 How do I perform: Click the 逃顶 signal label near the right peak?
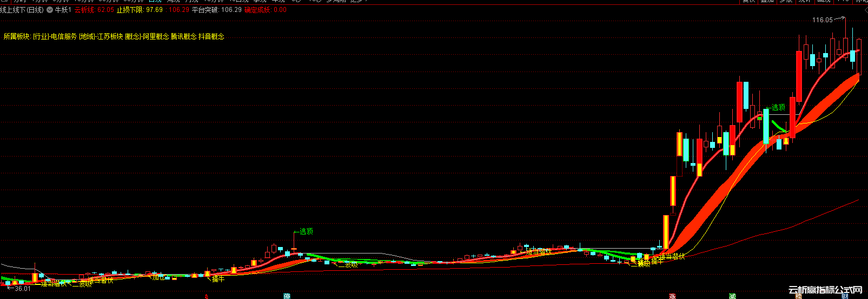tap(778, 107)
